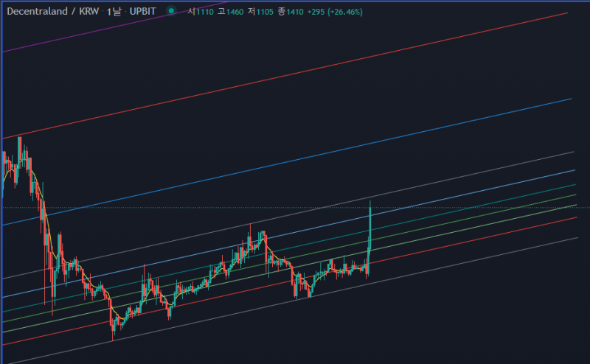Click the close price value 1410
The height and width of the screenshot is (364, 590).
(295, 12)
